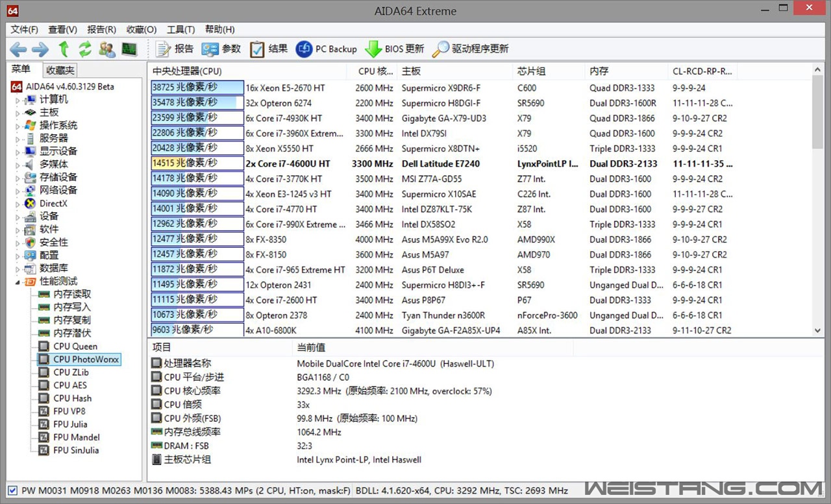Expand the 操作系统 tree node
831x504 pixels.
tap(18, 126)
